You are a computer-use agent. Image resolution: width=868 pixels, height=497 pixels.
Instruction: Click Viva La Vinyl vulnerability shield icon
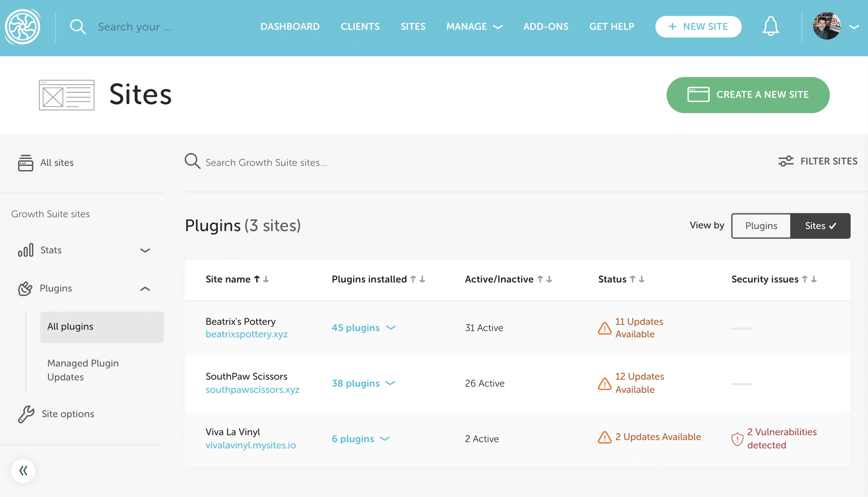click(737, 439)
